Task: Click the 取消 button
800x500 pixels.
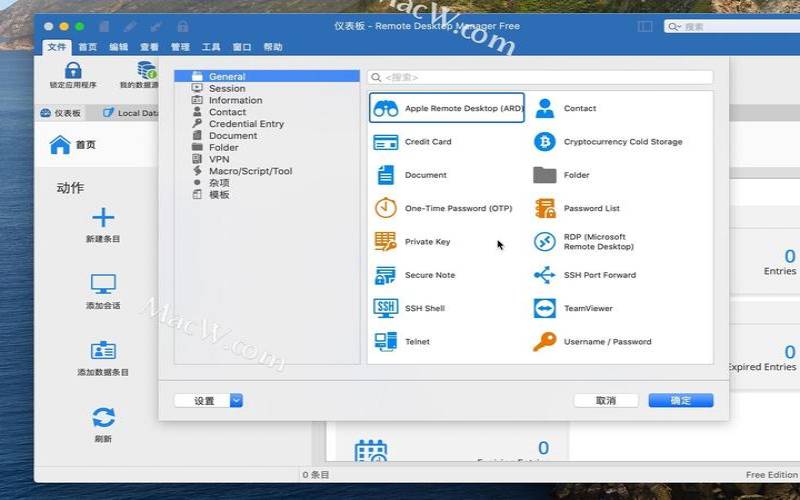Action: click(x=606, y=401)
